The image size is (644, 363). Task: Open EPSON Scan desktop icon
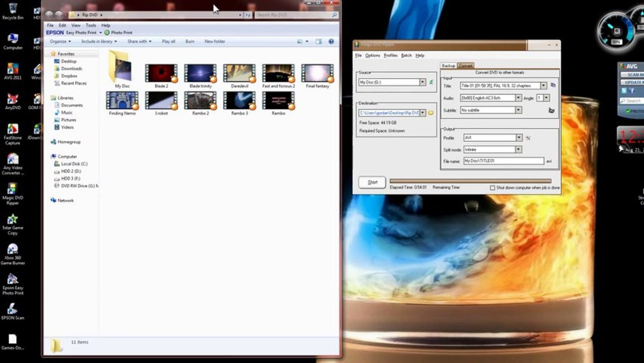(13, 311)
